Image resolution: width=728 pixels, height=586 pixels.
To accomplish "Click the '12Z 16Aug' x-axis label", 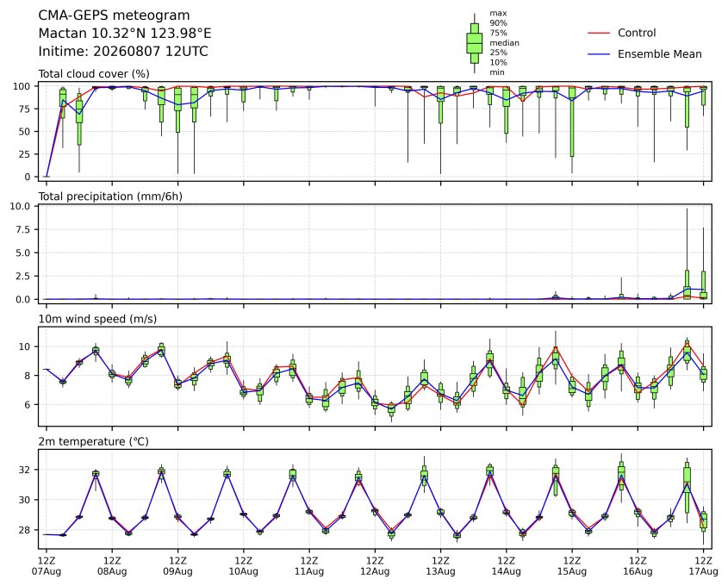I will click(x=638, y=566).
